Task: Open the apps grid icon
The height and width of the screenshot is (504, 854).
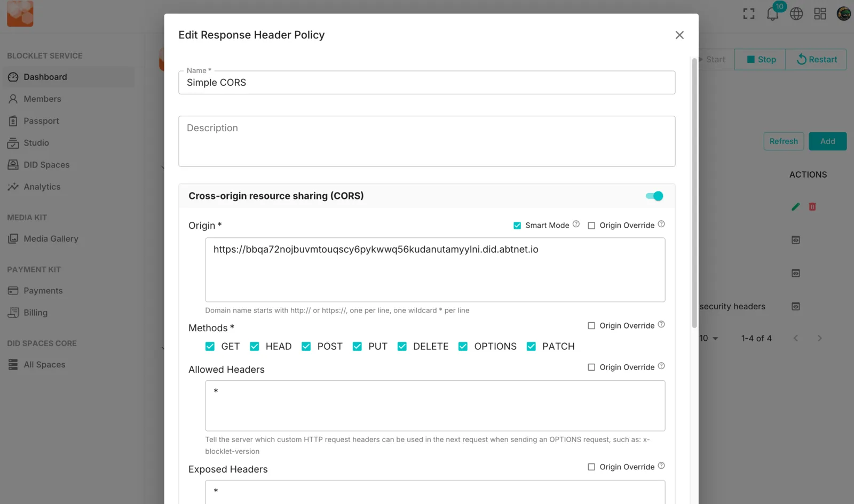Action: click(820, 14)
